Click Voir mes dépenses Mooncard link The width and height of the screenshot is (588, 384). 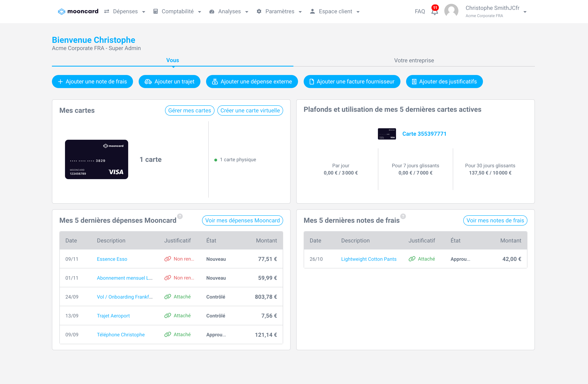[x=242, y=221]
